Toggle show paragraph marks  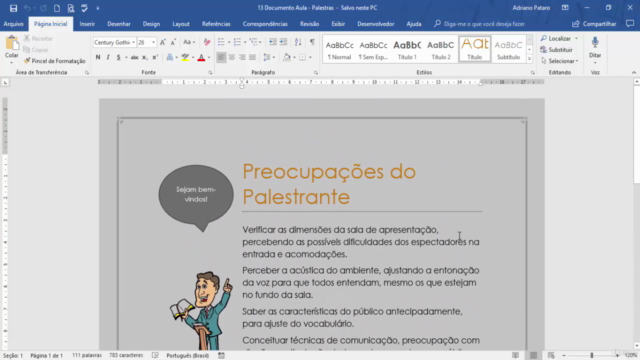point(312,42)
